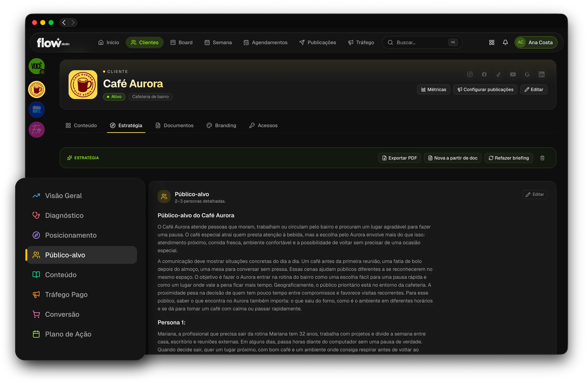588x383 pixels.
Task: Edit the Público-alvo section
Action: click(535, 195)
